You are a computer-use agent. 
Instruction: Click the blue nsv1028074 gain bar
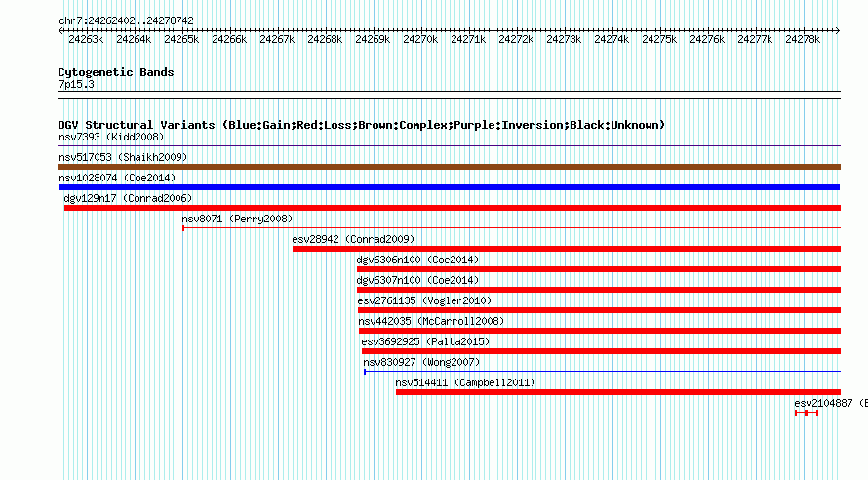click(x=449, y=187)
